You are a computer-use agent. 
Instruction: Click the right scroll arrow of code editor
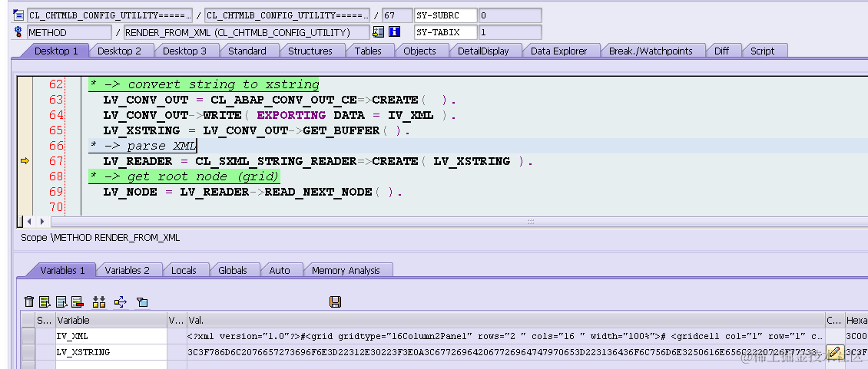[x=42, y=221]
